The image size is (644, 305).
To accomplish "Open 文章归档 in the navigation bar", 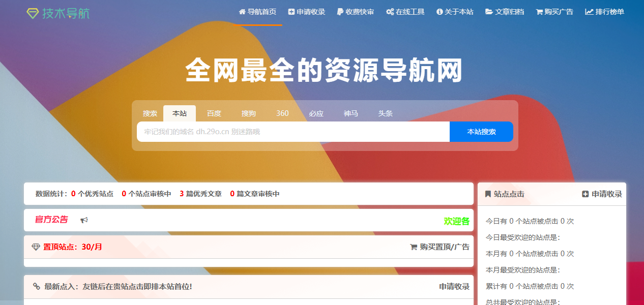I will 505,12.
